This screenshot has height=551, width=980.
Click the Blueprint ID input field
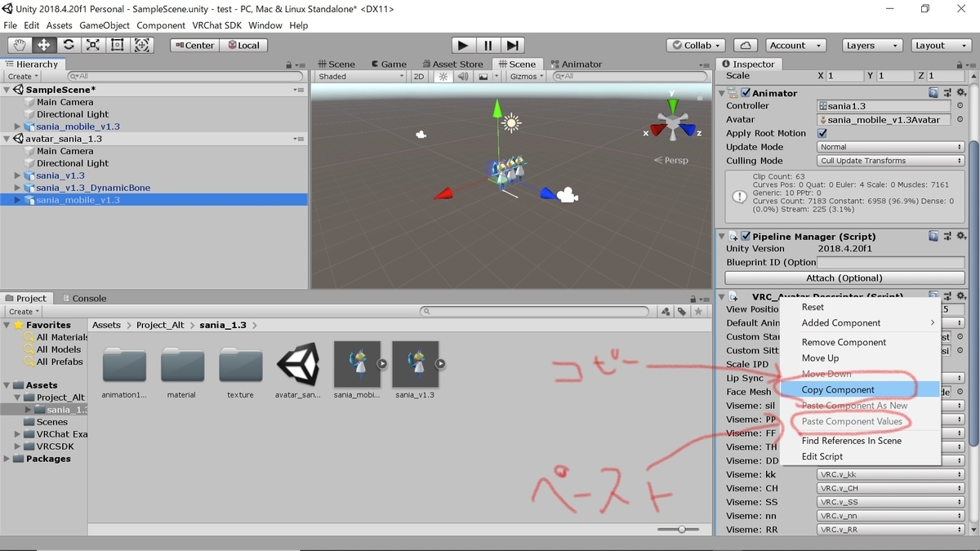tap(891, 262)
